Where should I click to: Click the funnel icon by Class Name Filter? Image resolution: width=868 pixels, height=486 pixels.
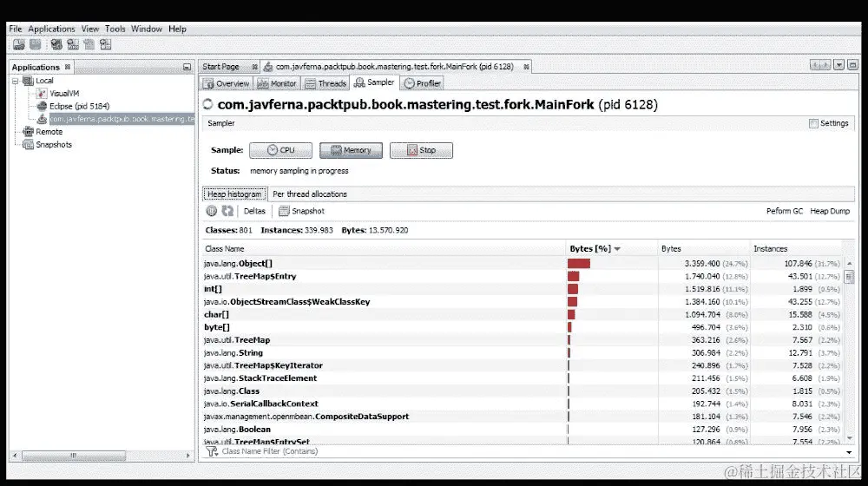coord(212,451)
